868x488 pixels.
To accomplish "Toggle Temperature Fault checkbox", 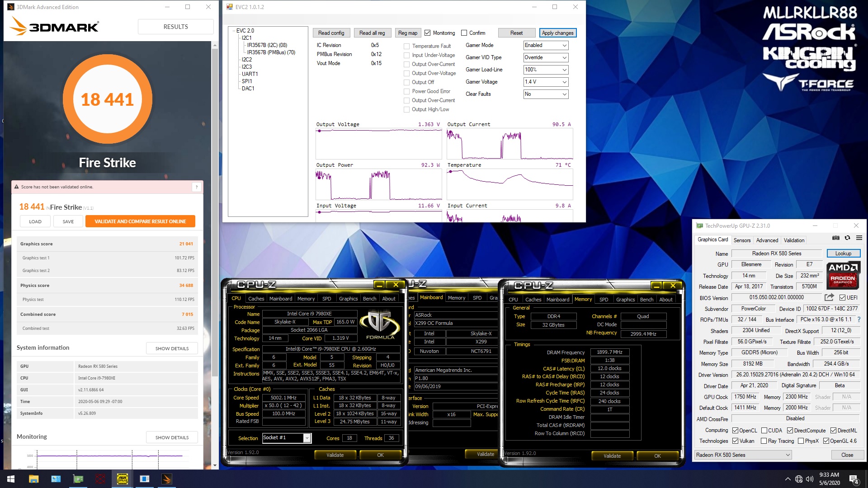I will pyautogui.click(x=406, y=46).
